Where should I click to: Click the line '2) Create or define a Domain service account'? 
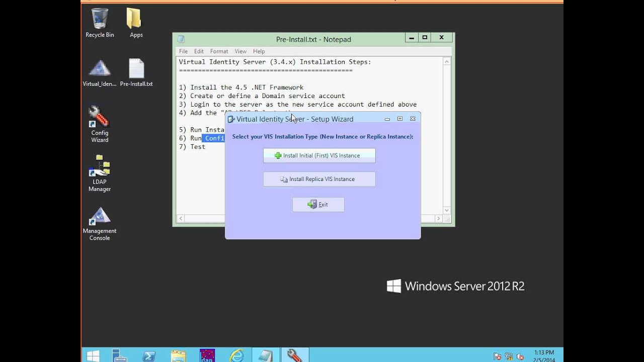[262, 96]
